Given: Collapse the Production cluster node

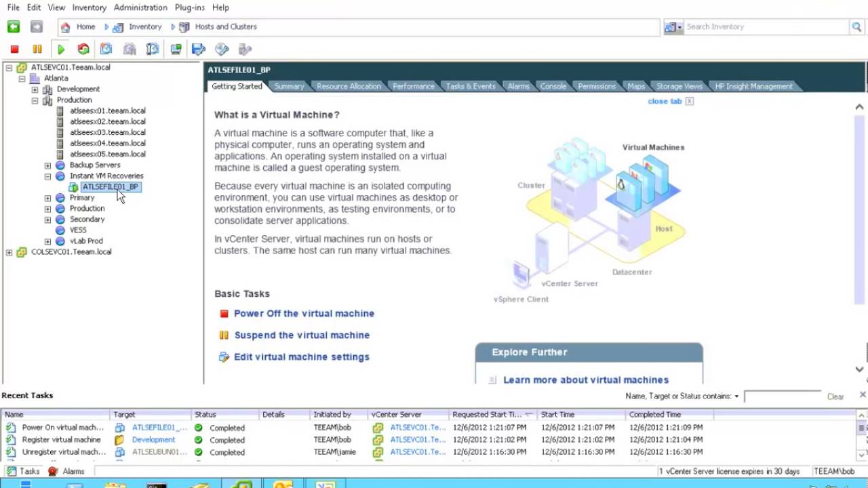Looking at the screenshot, I should 35,100.
